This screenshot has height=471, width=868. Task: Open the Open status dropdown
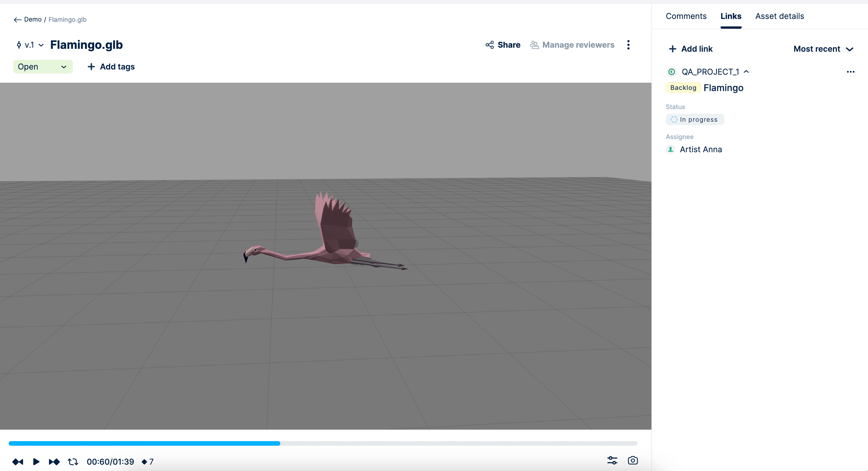tap(43, 67)
